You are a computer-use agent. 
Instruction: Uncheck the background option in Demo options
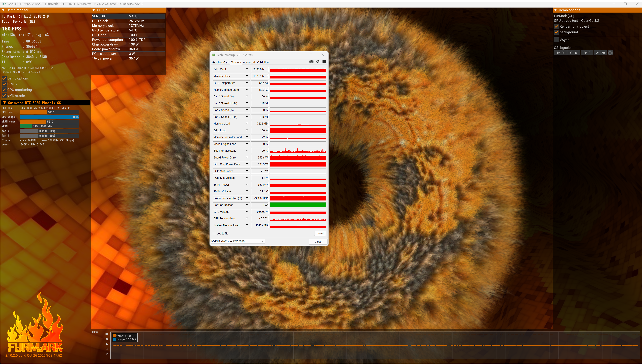click(556, 32)
